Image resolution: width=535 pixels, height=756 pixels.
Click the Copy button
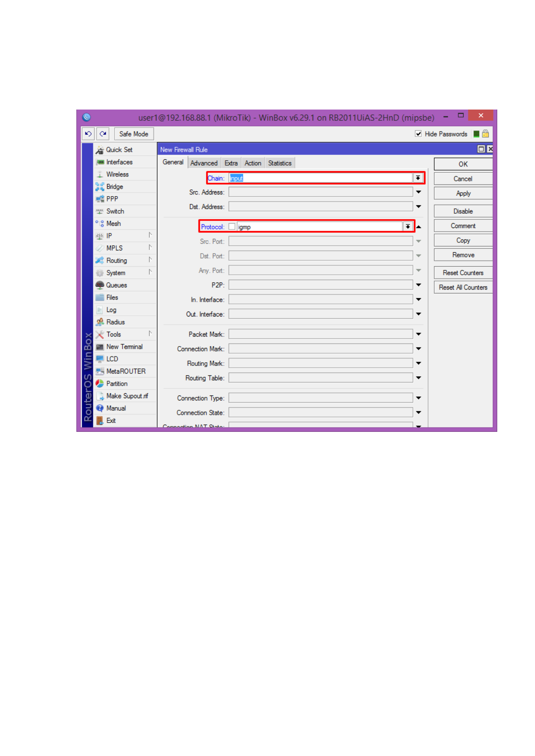463,241
